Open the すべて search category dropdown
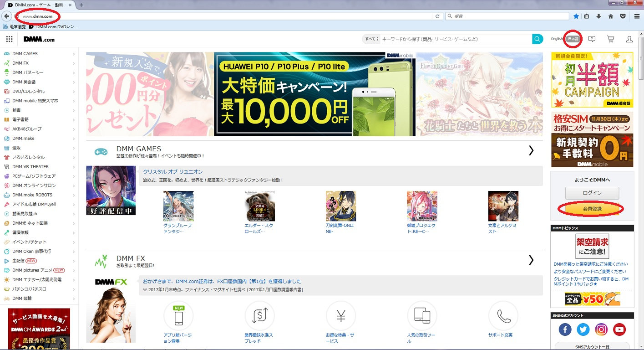The width and height of the screenshot is (644, 350). point(371,39)
